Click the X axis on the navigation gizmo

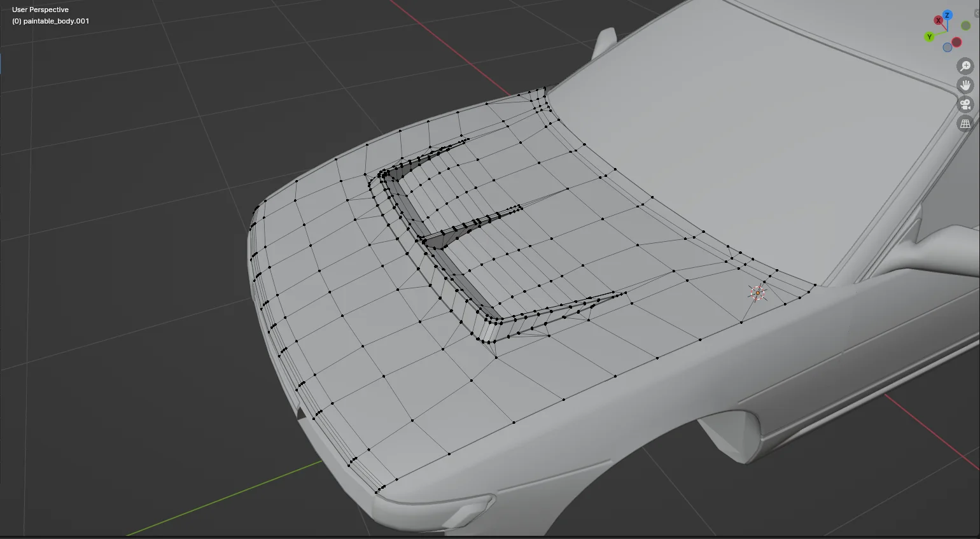(939, 20)
